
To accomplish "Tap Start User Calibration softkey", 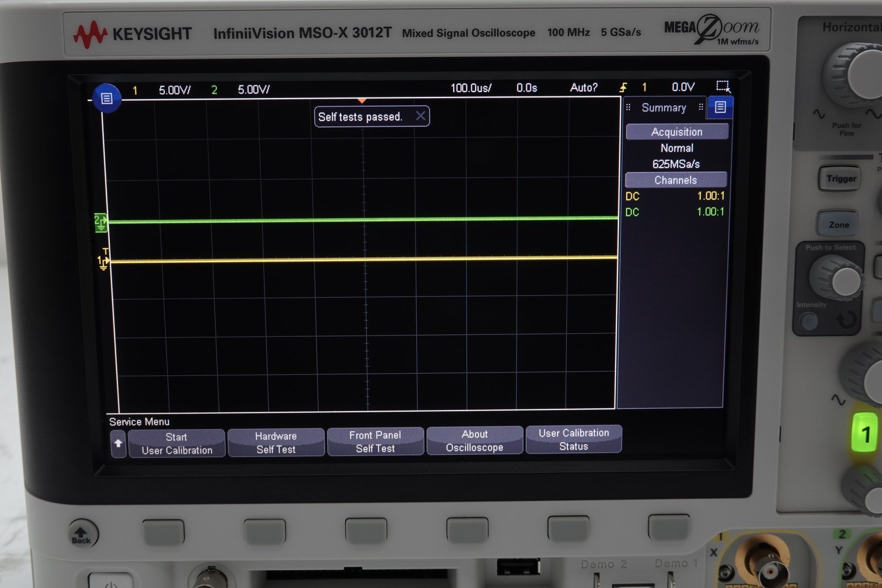I will (176, 444).
